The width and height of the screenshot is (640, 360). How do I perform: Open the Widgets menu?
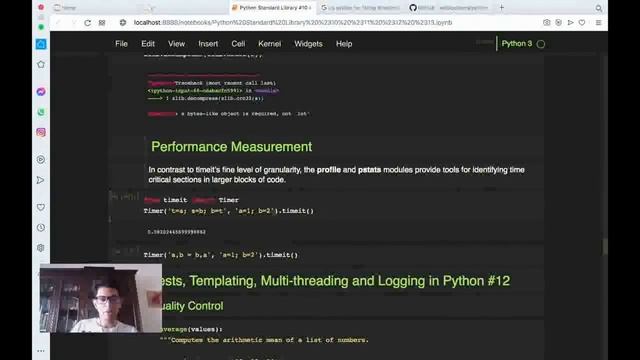308,44
